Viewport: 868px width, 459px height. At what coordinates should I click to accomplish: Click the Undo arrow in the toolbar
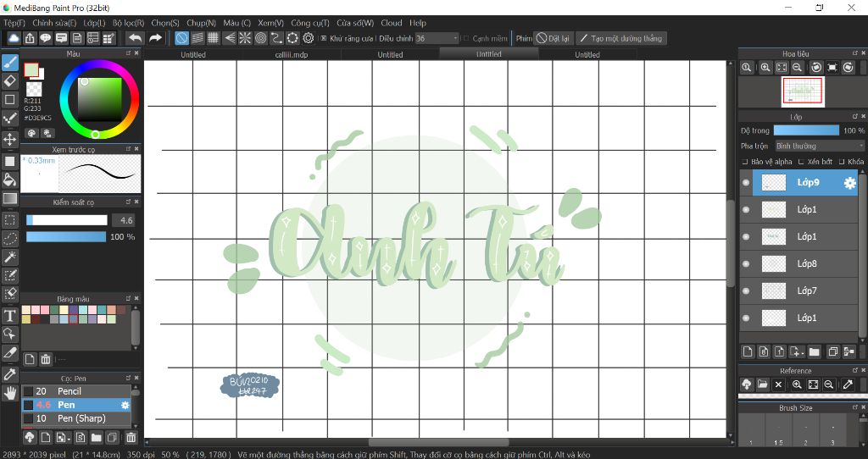pos(135,38)
